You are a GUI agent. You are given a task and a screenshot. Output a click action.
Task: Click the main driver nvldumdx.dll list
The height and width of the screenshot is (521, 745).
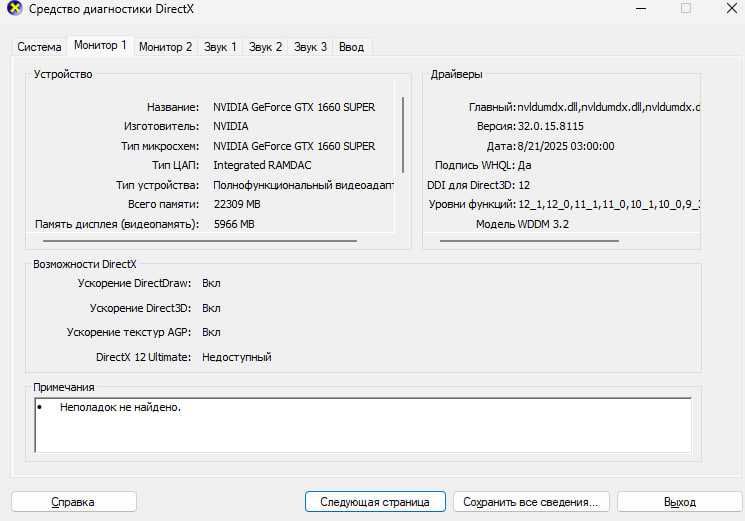click(609, 107)
